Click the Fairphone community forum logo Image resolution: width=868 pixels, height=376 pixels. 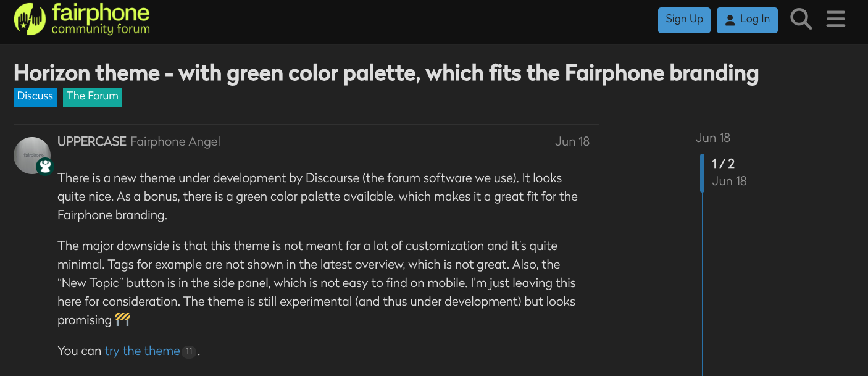click(82, 19)
